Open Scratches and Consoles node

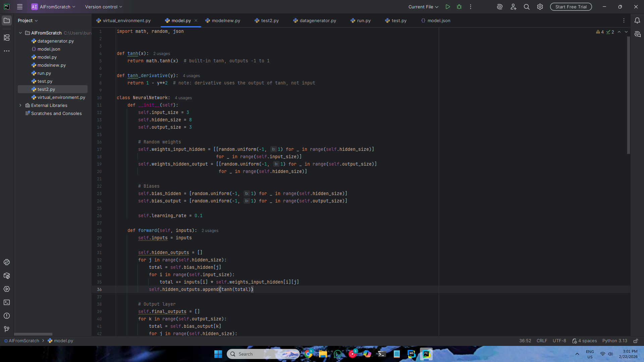53,113
